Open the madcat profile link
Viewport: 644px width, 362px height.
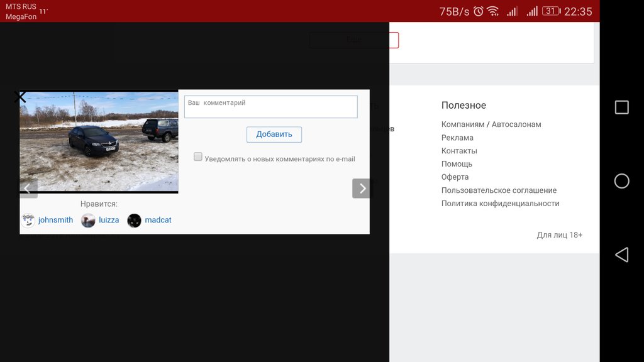coord(158,220)
